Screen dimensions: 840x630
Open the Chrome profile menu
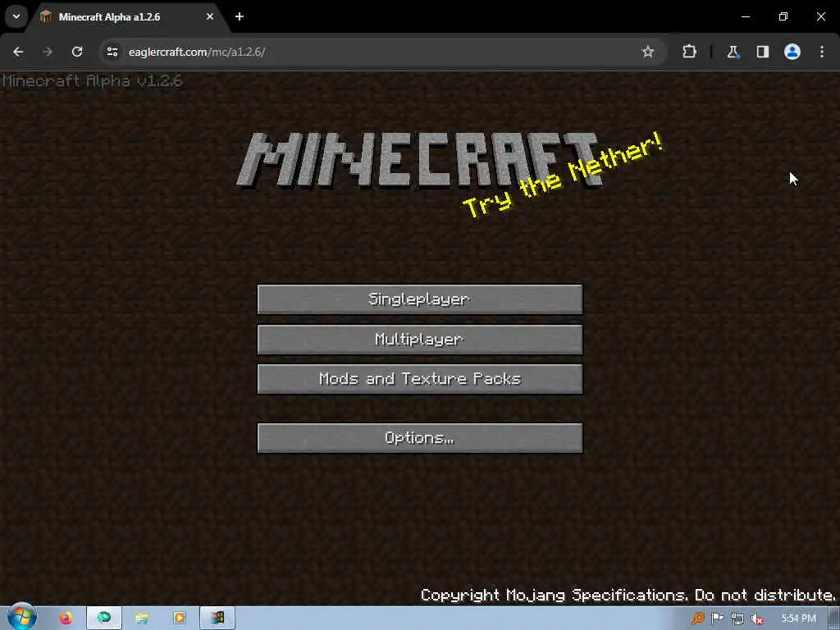[792, 52]
